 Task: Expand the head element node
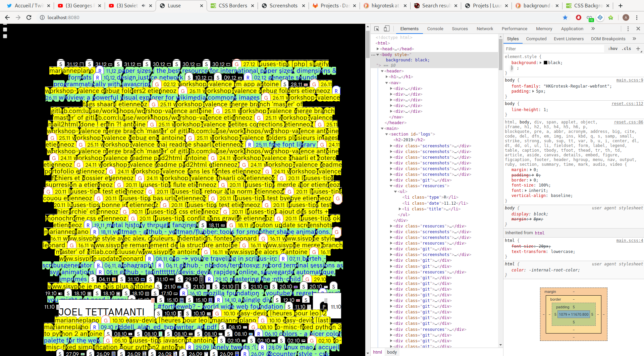[378, 49]
